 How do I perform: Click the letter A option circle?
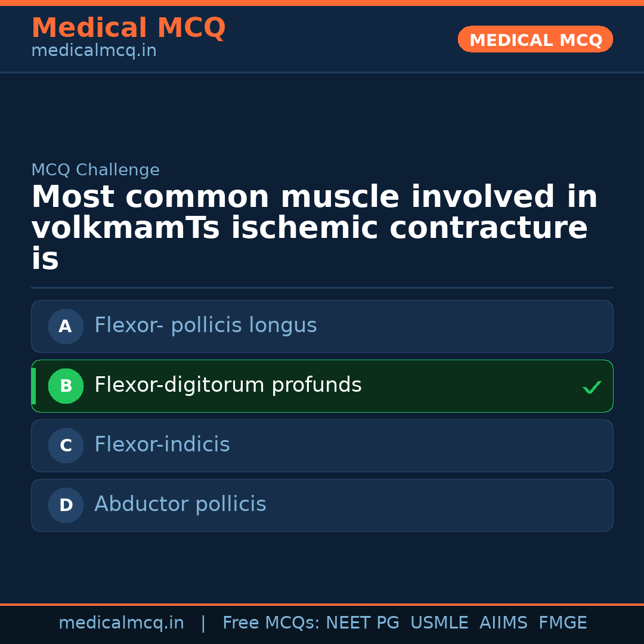(66, 326)
